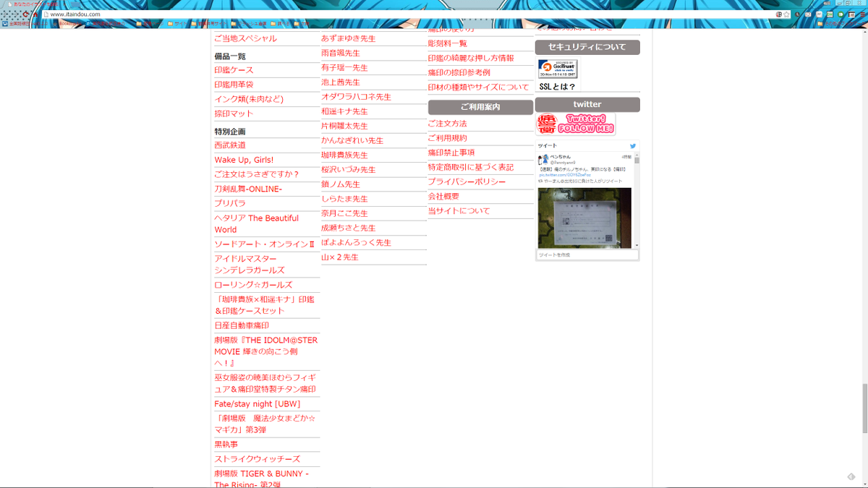This screenshot has width=868, height=488.
Task: Open the 和遥キナ先生 link
Action: click(x=344, y=111)
